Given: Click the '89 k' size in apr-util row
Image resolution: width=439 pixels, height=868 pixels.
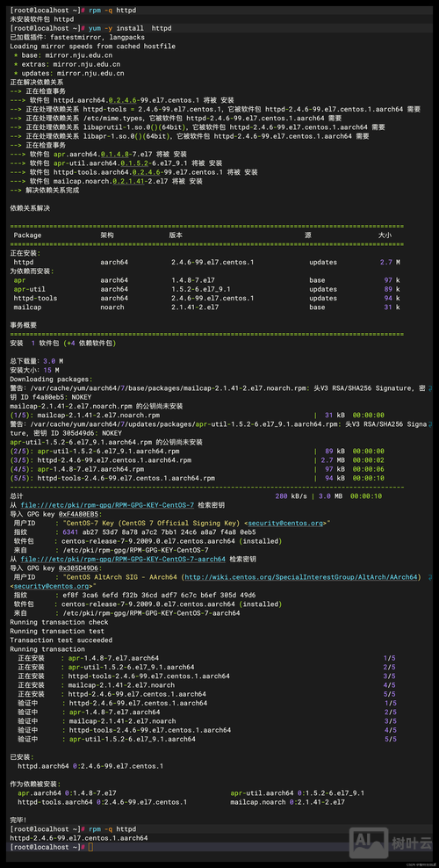Looking at the screenshot, I should [392, 289].
